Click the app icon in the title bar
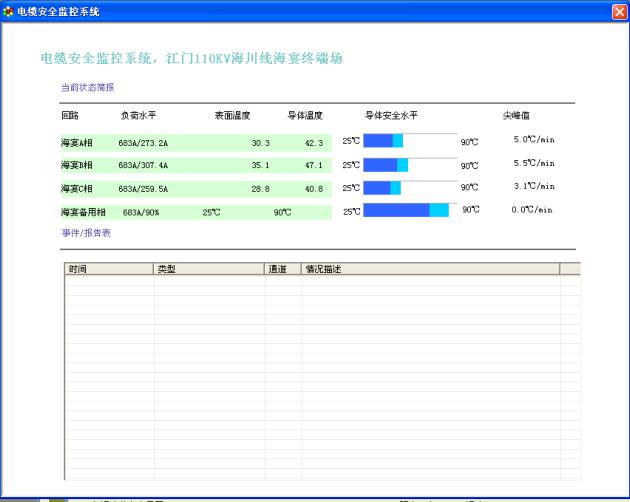 (9, 11)
